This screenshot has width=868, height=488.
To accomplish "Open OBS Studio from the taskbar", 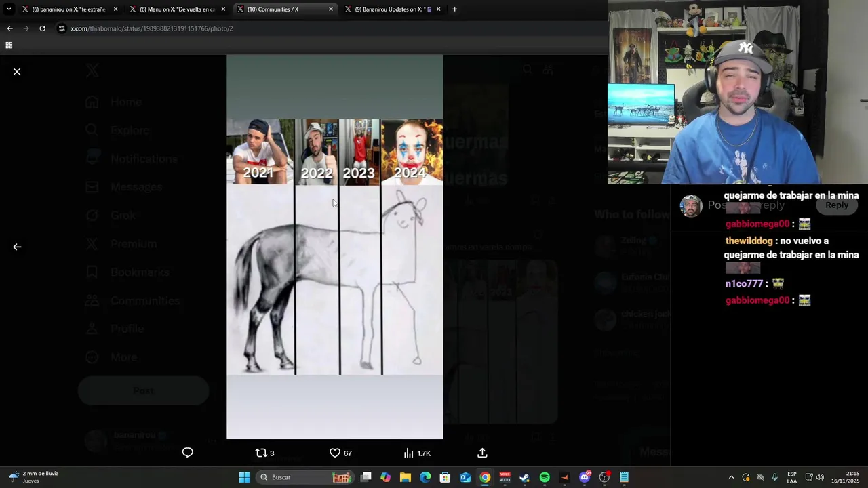I will [x=604, y=477].
